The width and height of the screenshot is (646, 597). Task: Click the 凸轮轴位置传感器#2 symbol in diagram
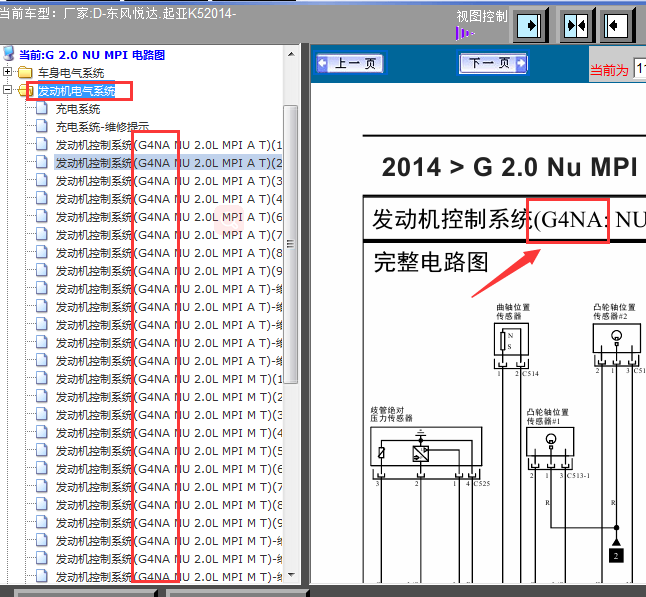617,338
